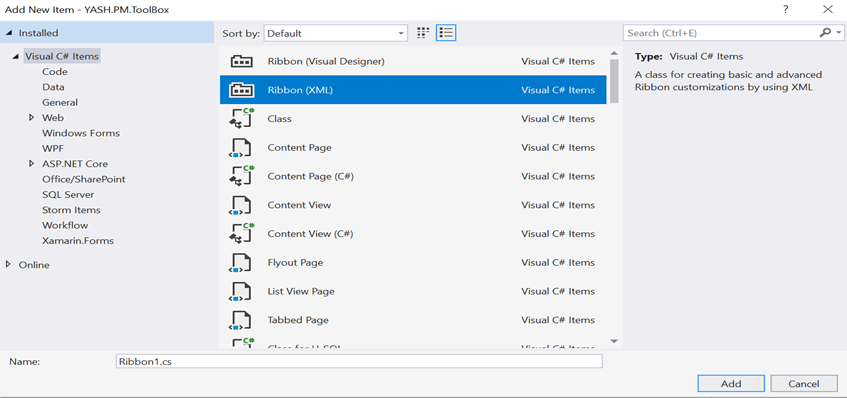Viewport: 847px width, 398px height.
Task: Expand the Online section arrow
Action: [8, 265]
